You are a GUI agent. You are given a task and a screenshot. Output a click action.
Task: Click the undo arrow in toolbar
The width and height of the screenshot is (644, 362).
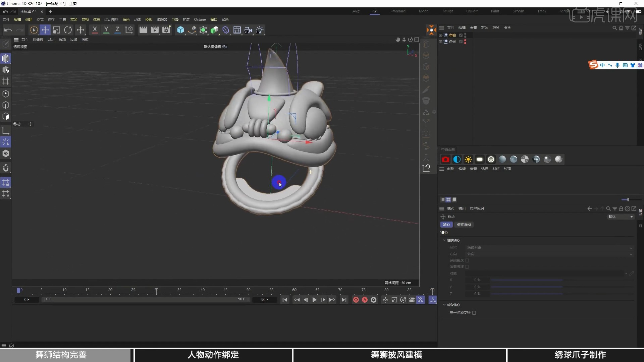(8, 30)
